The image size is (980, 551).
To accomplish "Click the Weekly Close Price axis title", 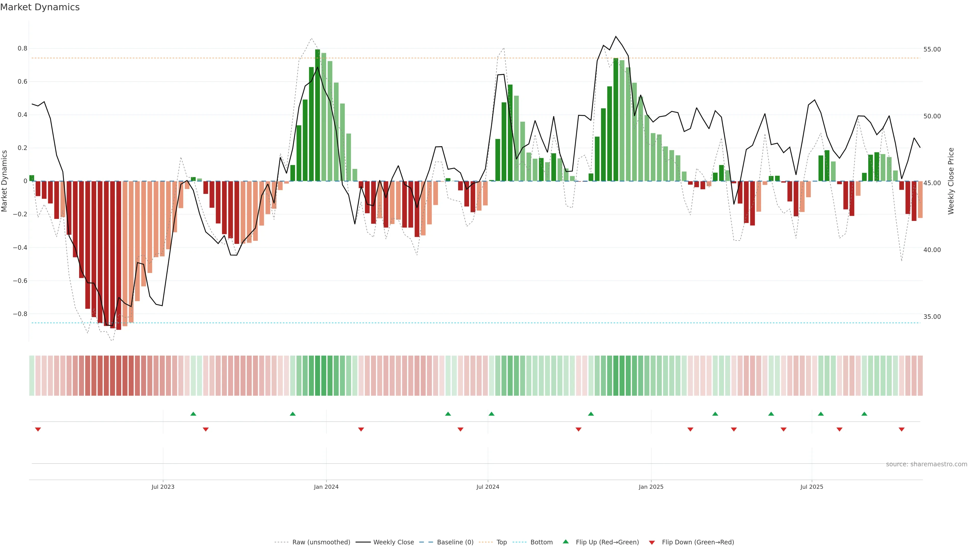I will (x=951, y=181).
